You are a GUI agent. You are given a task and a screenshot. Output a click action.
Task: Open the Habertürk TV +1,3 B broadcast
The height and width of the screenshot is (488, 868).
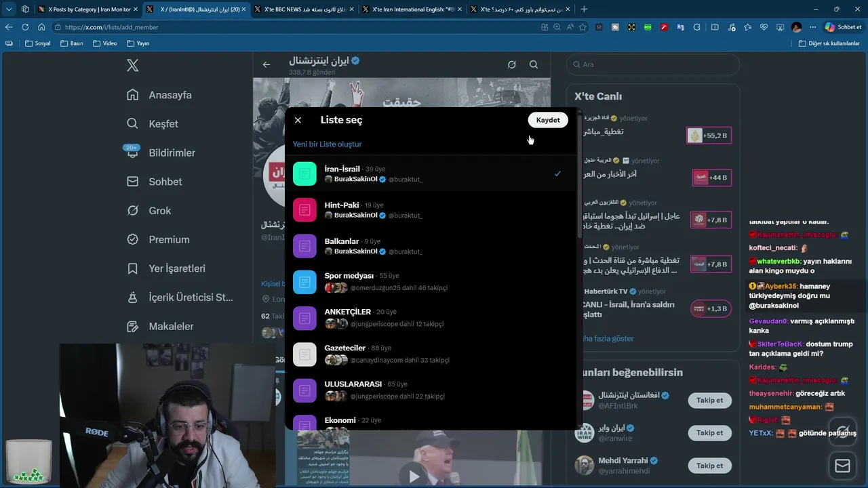tap(711, 308)
